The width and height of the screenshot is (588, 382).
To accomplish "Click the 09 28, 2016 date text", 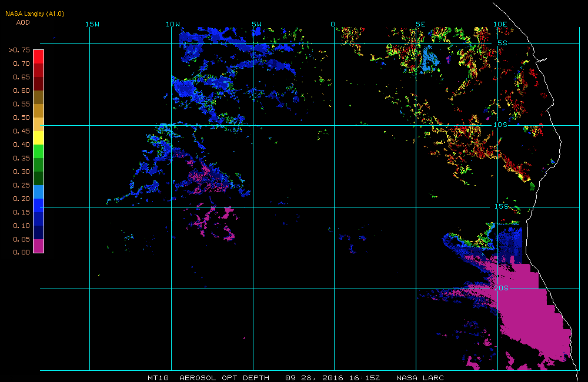I will (314, 377).
